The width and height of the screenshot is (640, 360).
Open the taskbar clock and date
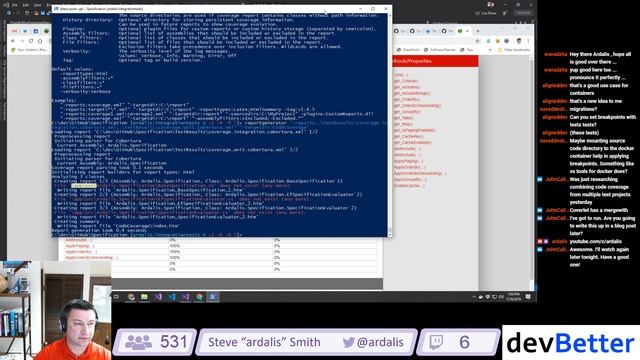513,297
